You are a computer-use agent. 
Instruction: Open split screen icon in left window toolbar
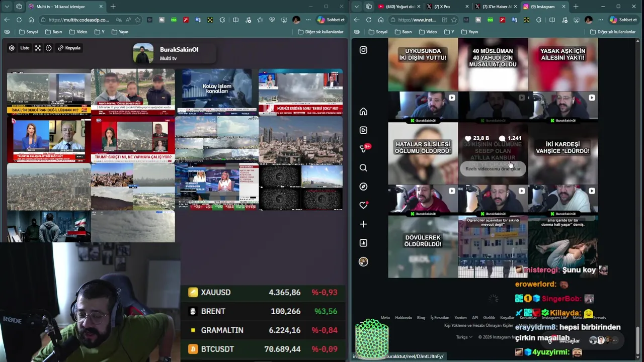[x=235, y=20]
